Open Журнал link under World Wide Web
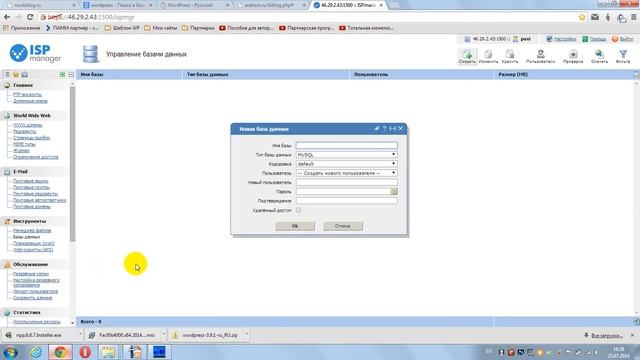The width and height of the screenshot is (640, 360). tap(21, 151)
